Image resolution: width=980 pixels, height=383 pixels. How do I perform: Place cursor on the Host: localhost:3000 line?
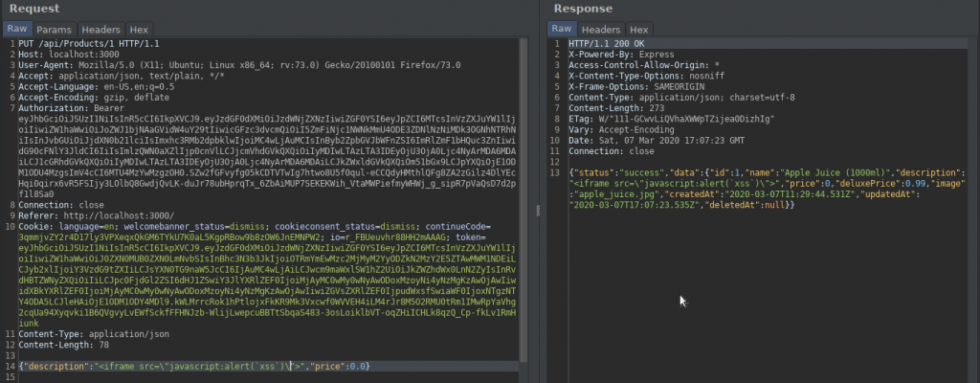click(x=58, y=55)
